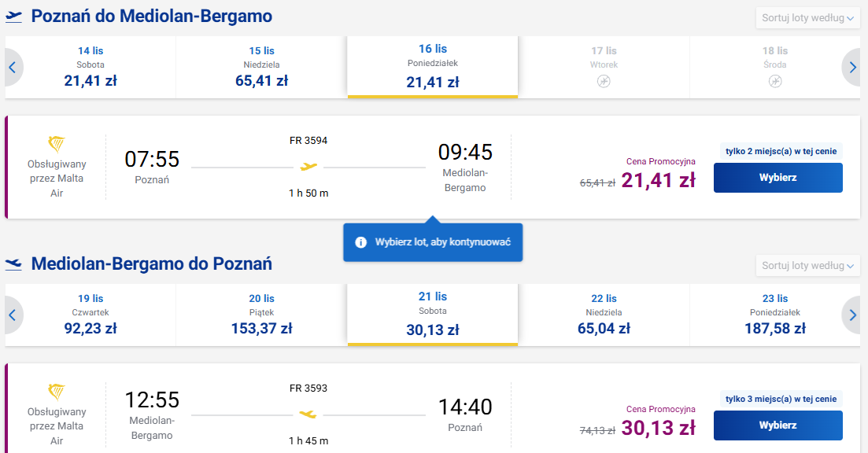
Task: Click Wybierz for the 21,41 zł flight
Action: click(x=778, y=178)
